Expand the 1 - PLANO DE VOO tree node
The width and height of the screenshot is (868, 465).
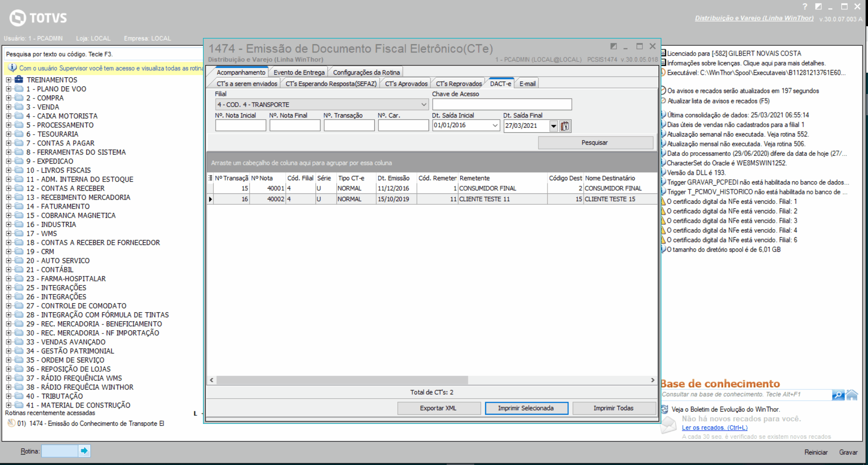tap(9, 89)
